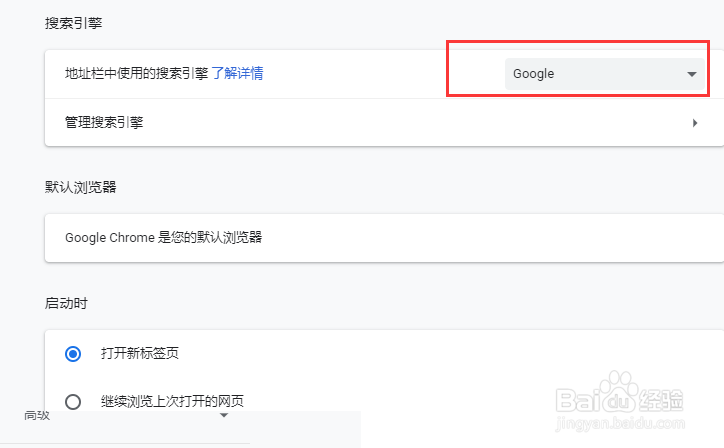This screenshot has height=448, width=724.
Task: Click the 高级 label at the bottom
Action: click(37, 414)
